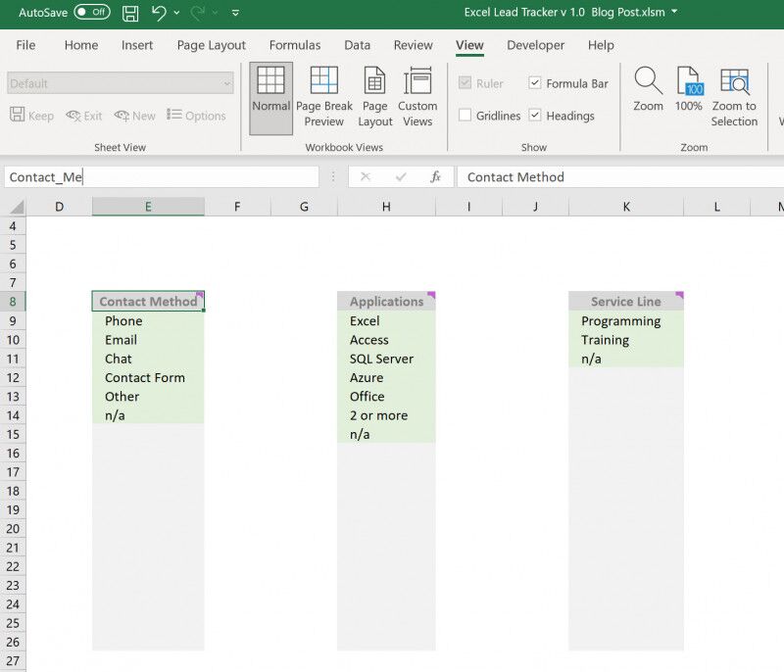Save the workbook via Quick Access toolbar
This screenshot has height=672, width=784.
(x=130, y=13)
